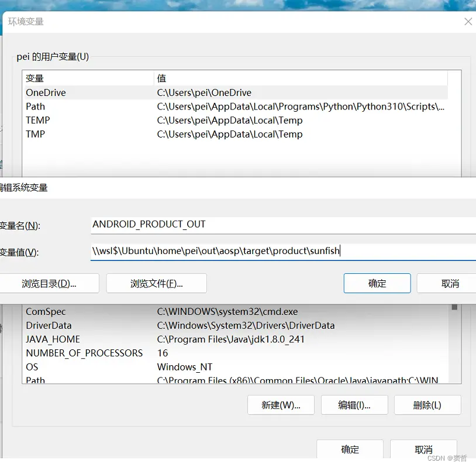The width and height of the screenshot is (476, 467).
Task: Click 删除(L) to delete a system variable
Action: (x=427, y=404)
